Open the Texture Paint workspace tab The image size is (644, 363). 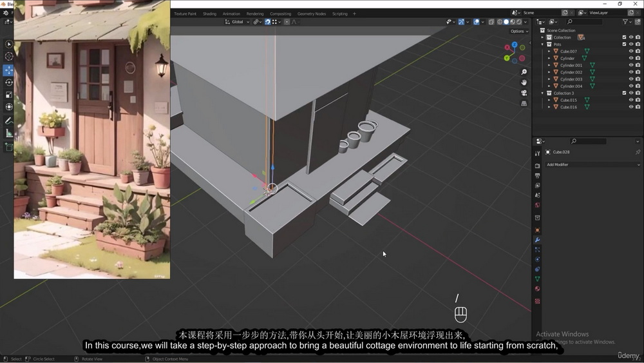coord(185,14)
